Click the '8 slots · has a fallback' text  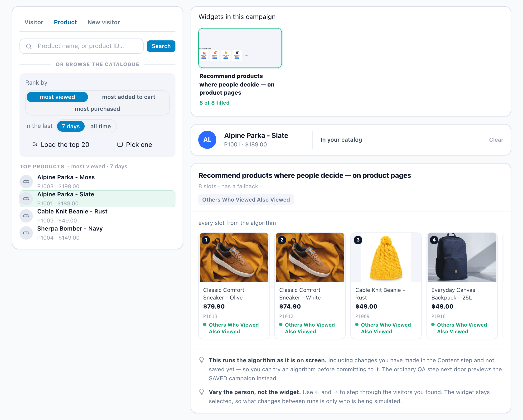(x=228, y=186)
